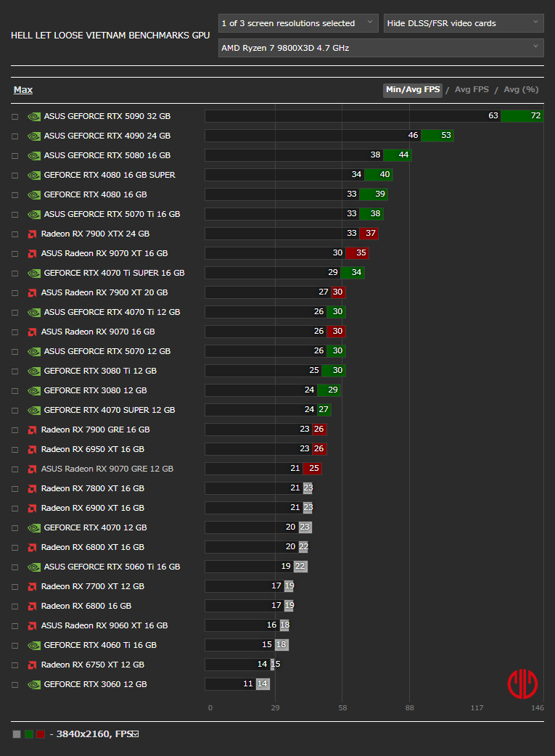This screenshot has height=756, width=555.
Task: Click the GEFORCE RTX 4060 Ti 16 GB label
Action: [100, 645]
